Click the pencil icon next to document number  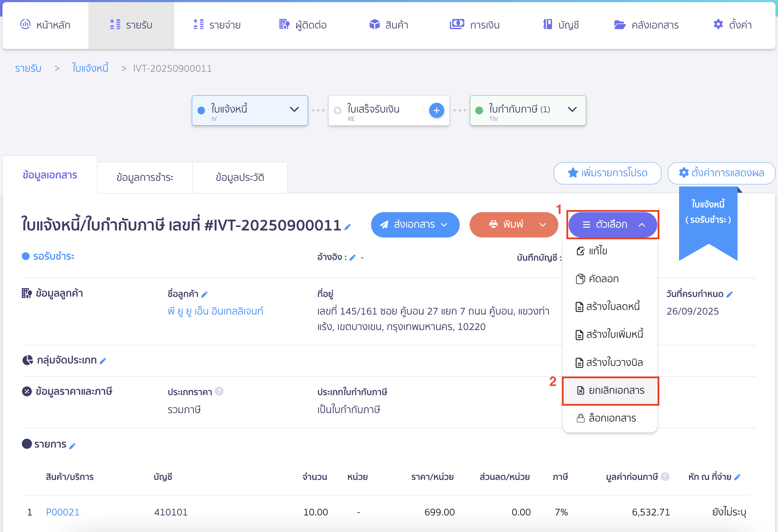click(348, 227)
